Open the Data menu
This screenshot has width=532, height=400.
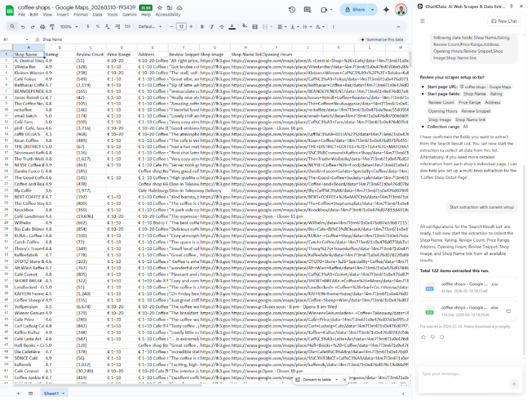click(97, 15)
